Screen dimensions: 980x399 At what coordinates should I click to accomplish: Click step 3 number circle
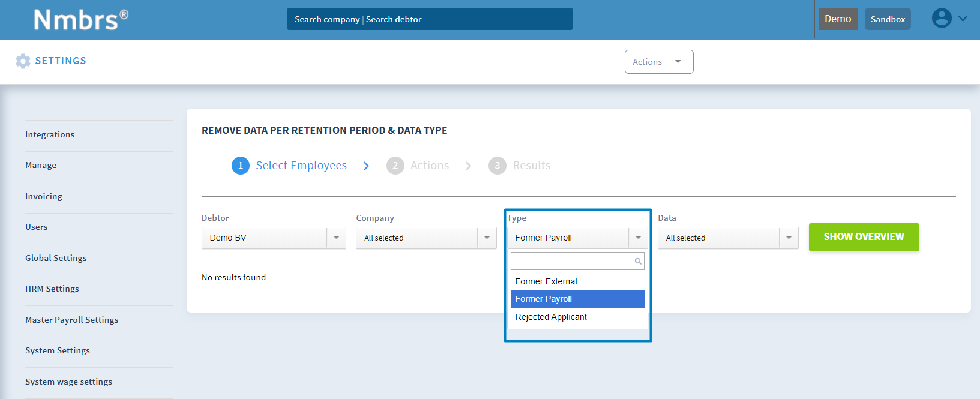tap(497, 166)
